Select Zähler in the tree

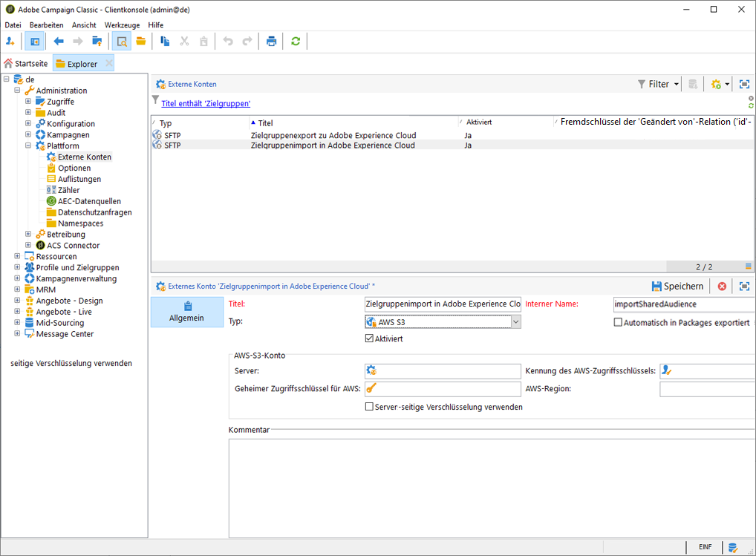pos(68,190)
